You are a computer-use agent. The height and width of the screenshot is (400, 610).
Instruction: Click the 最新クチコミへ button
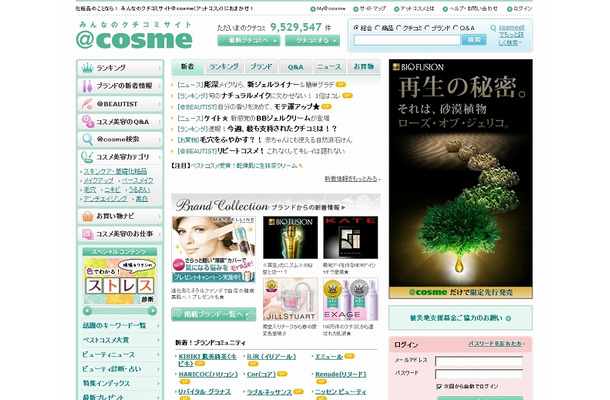pos(249,40)
